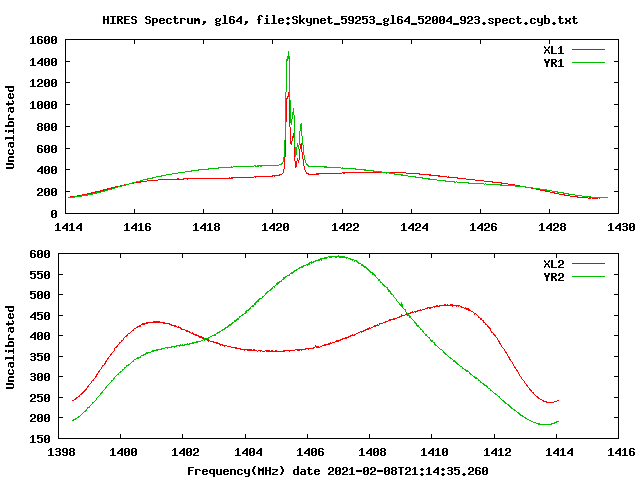Click the 1000 y-axis tick label
Image resolution: width=640 pixels, height=480 pixels.
(43, 105)
